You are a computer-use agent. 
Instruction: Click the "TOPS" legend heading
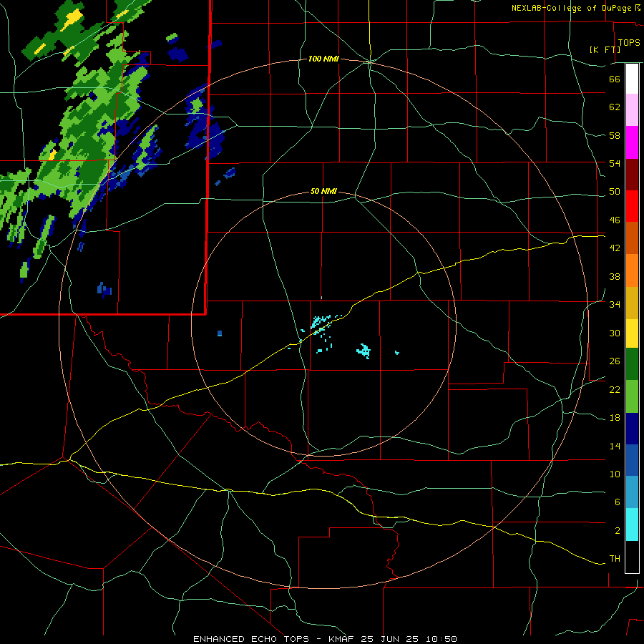[x=629, y=42]
